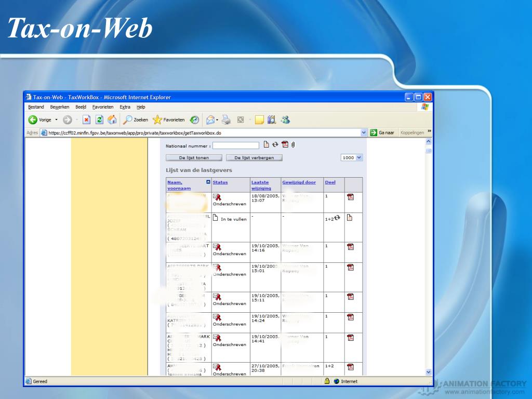Screen dimensions: 532x399
Task: Click the Ga naar button
Action: point(382,132)
